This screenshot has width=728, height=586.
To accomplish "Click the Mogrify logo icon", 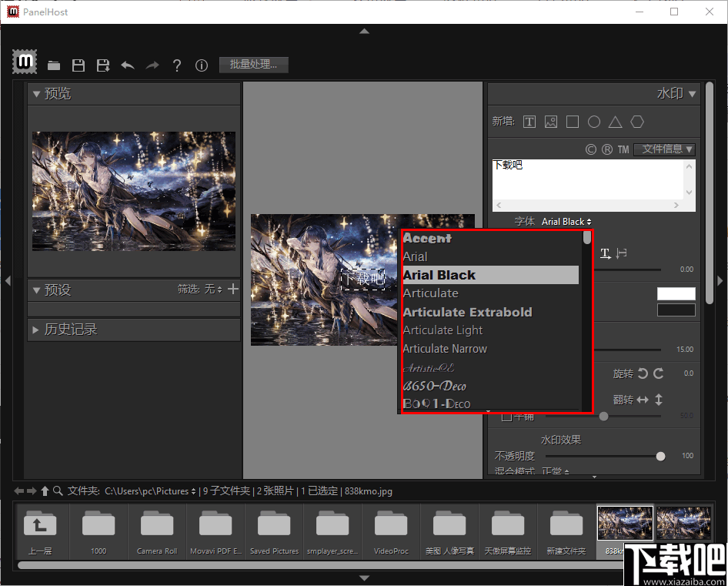I will 24,62.
